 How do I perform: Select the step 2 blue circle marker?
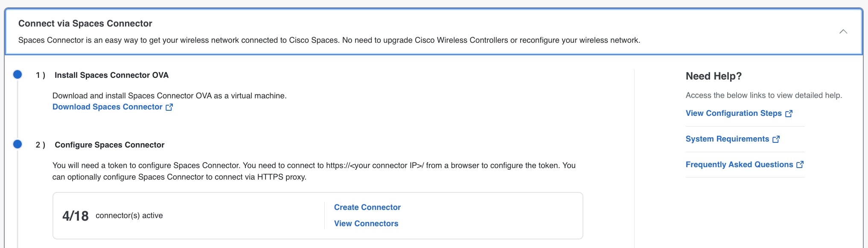(x=17, y=144)
